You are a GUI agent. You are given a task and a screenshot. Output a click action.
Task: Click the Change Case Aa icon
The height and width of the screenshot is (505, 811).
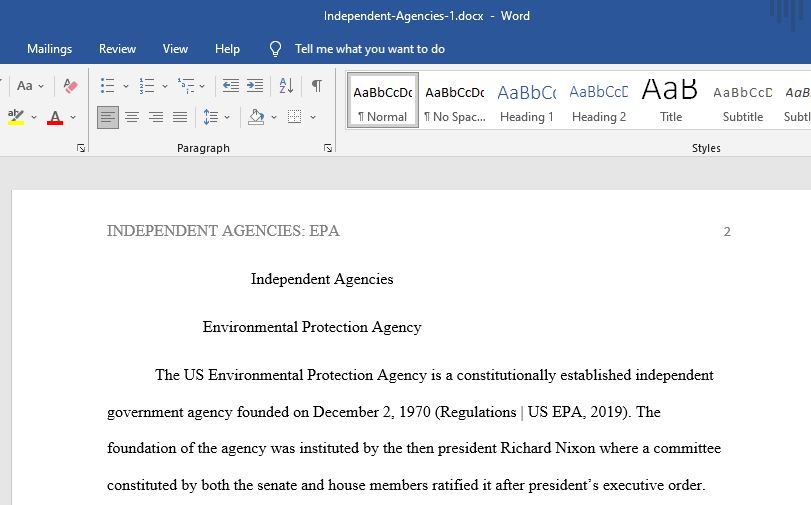(24, 85)
